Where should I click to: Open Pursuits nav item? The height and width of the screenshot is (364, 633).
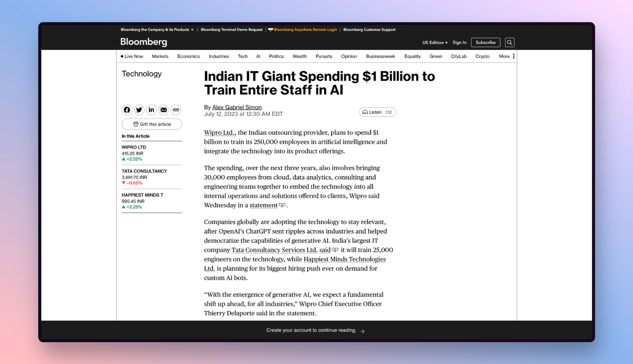[324, 56]
